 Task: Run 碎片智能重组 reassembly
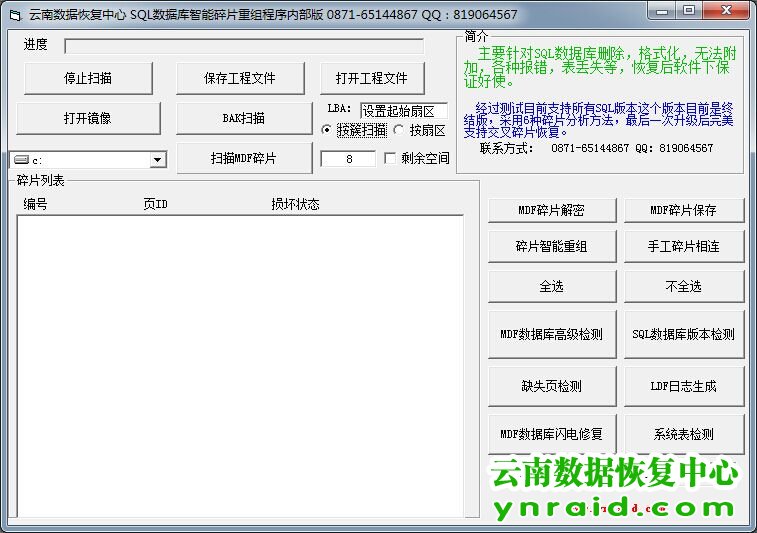(551, 246)
